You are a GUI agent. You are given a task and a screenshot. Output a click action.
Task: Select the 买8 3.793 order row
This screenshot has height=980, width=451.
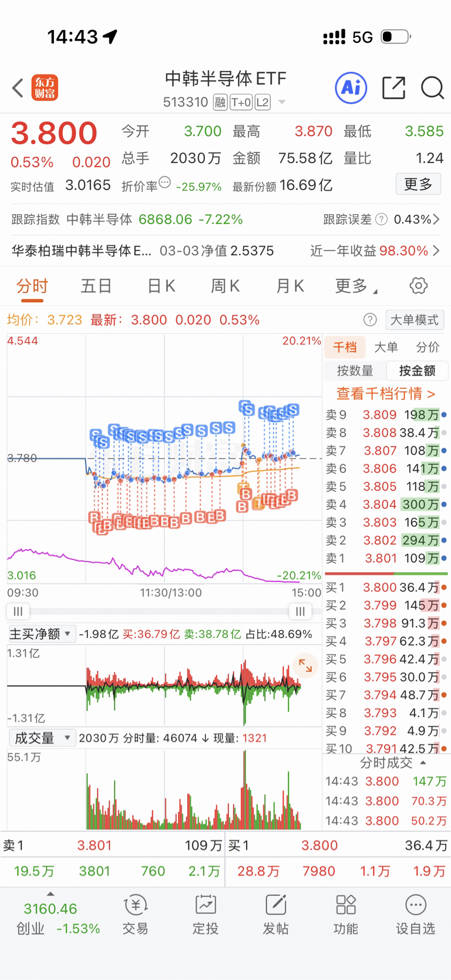pos(386,713)
